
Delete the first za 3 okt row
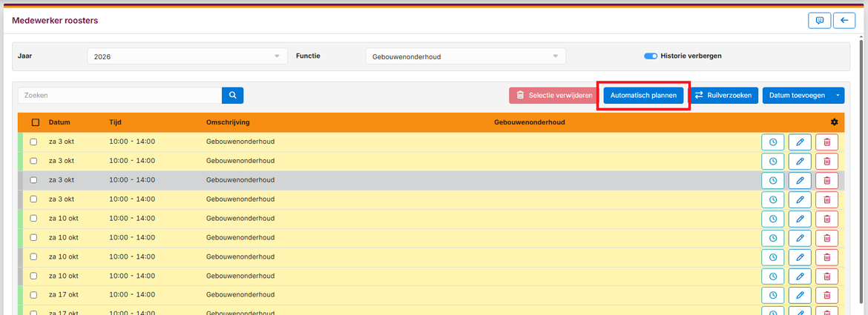point(827,142)
